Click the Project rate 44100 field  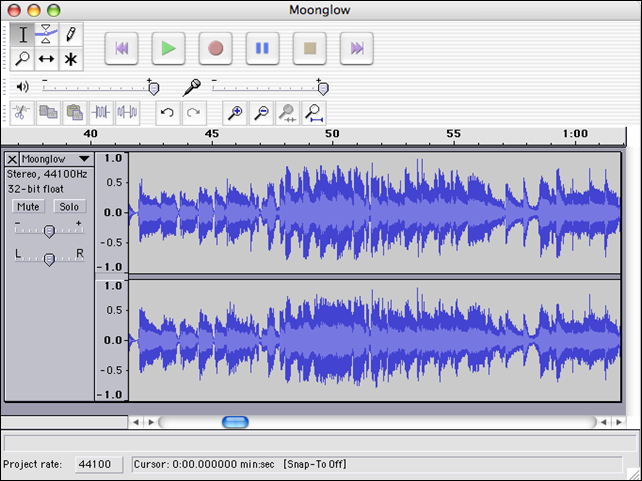[99, 464]
